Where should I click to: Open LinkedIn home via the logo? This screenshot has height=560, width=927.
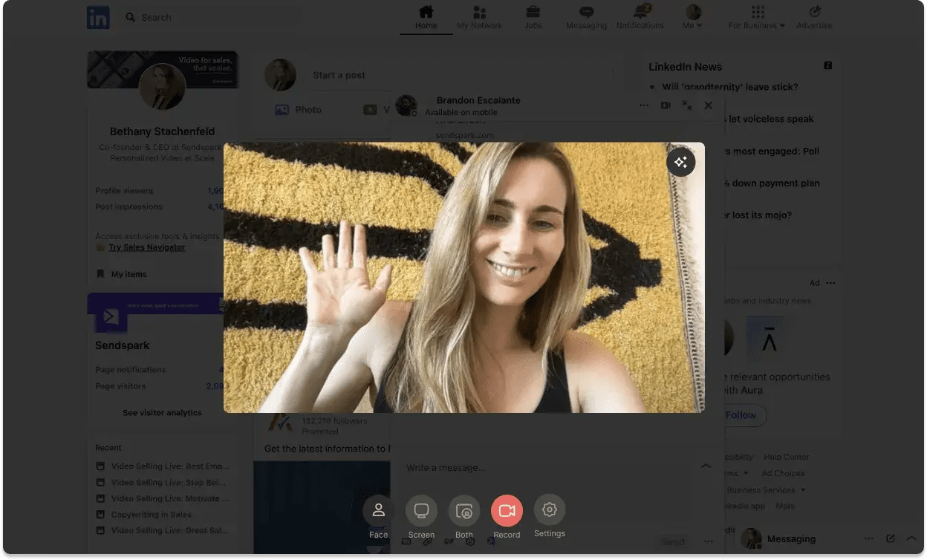98,17
